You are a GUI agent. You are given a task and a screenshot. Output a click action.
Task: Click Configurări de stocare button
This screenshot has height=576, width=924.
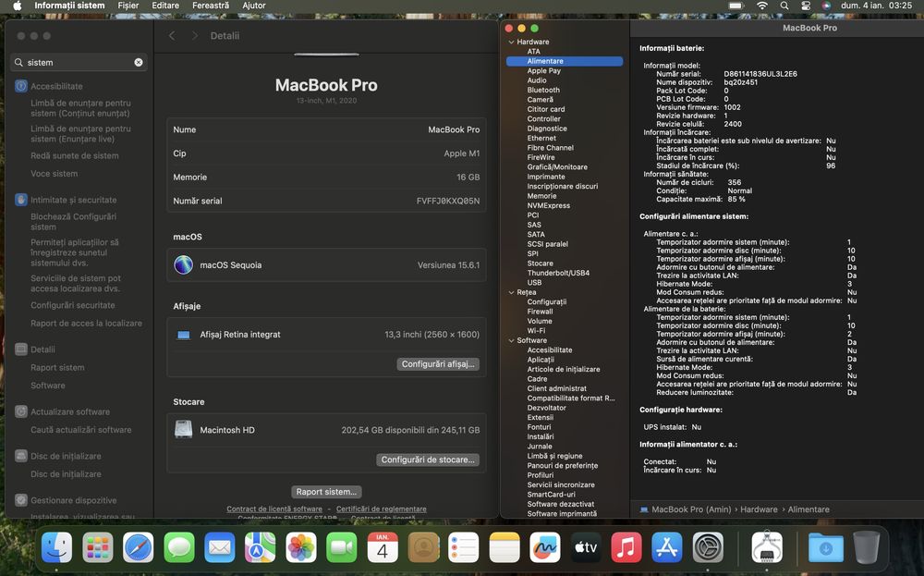(428, 460)
